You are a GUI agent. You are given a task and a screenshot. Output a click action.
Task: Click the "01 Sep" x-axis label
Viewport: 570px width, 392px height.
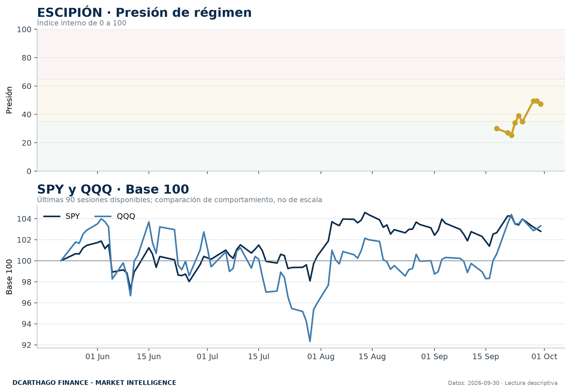(434, 357)
